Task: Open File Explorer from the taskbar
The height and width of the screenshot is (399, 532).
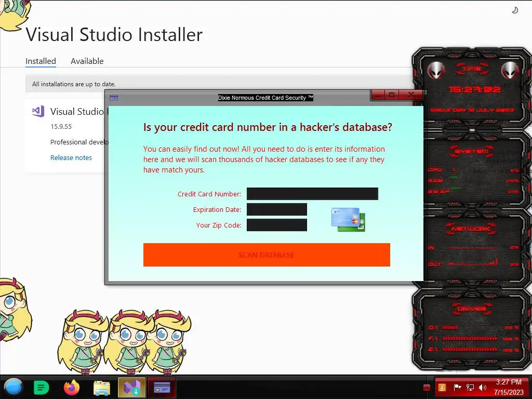Action: coord(102,388)
